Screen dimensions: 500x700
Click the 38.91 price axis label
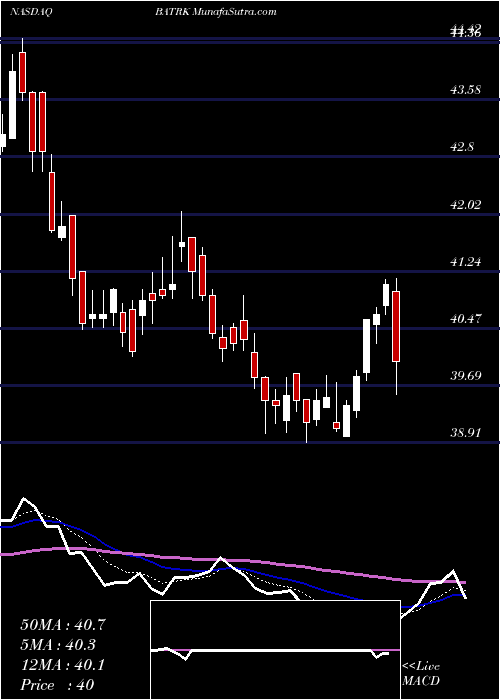[x=466, y=433]
